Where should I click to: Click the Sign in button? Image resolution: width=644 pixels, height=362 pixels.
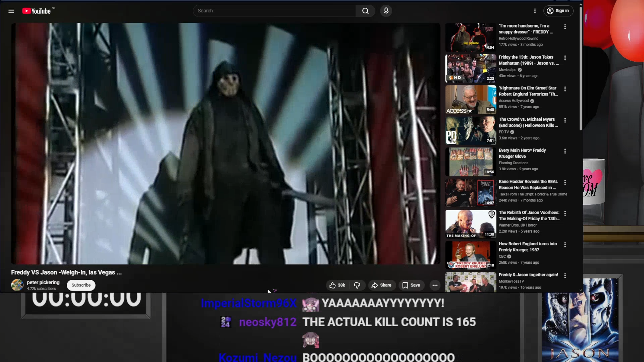coord(558,11)
